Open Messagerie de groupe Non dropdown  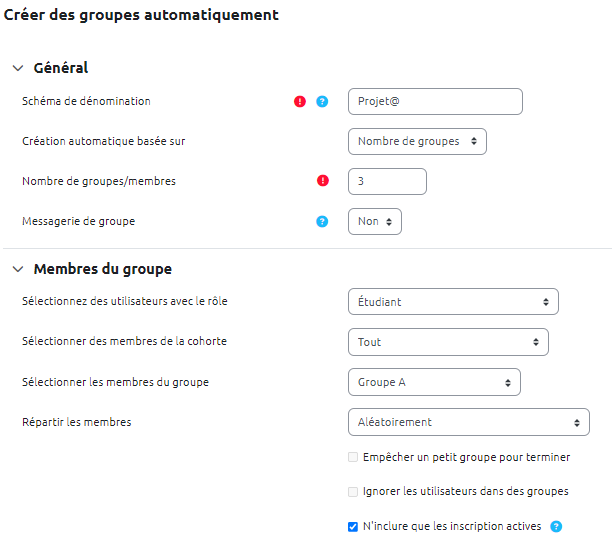(374, 221)
